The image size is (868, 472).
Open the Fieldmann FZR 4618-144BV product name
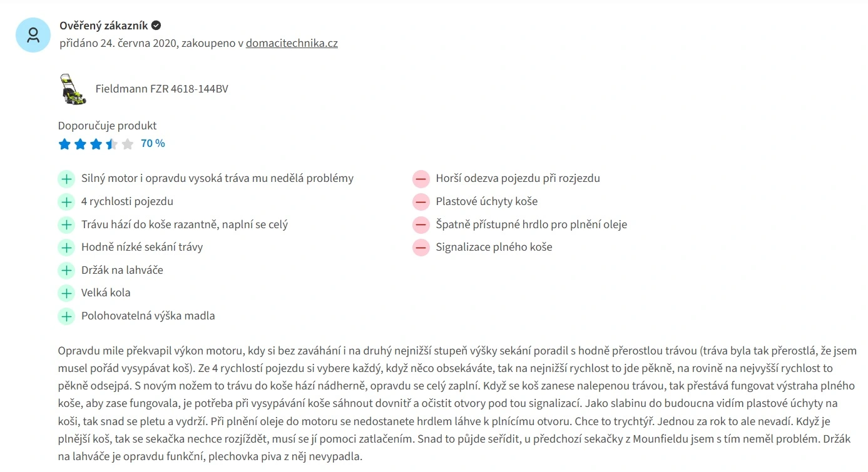coord(161,89)
